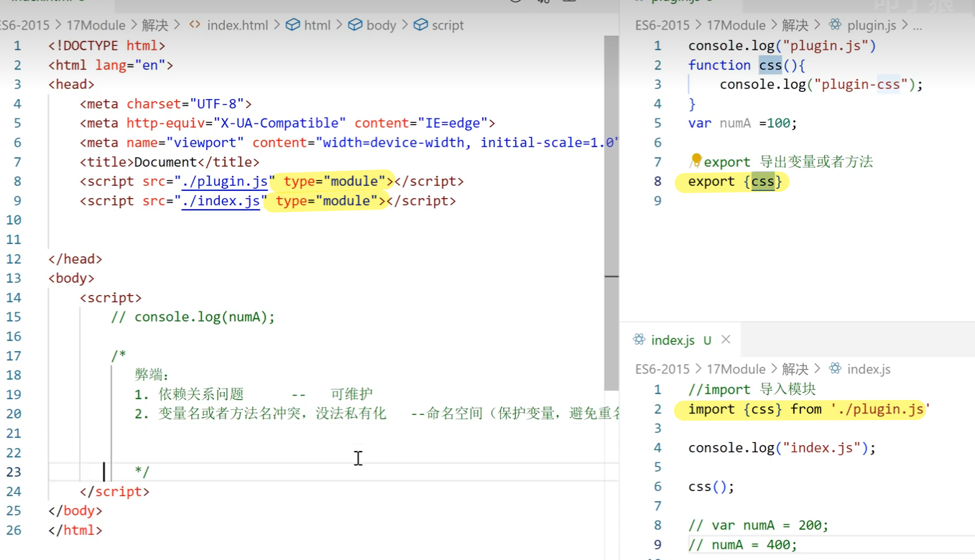Click the // numA = 400; comment
Screen dimensions: 975x560
[743, 545]
